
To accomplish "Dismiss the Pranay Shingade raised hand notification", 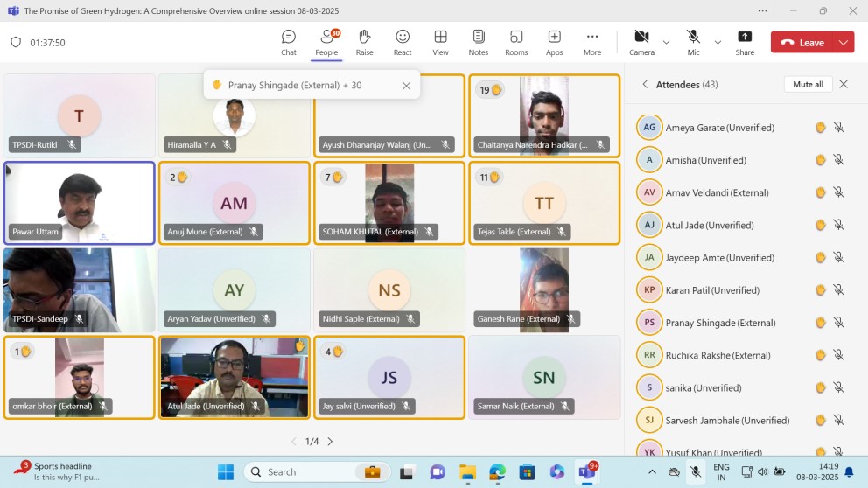I will (x=406, y=86).
